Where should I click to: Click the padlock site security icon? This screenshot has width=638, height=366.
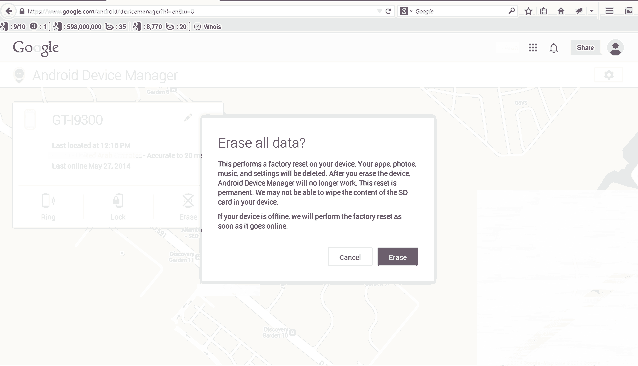pyautogui.click(x=22, y=11)
